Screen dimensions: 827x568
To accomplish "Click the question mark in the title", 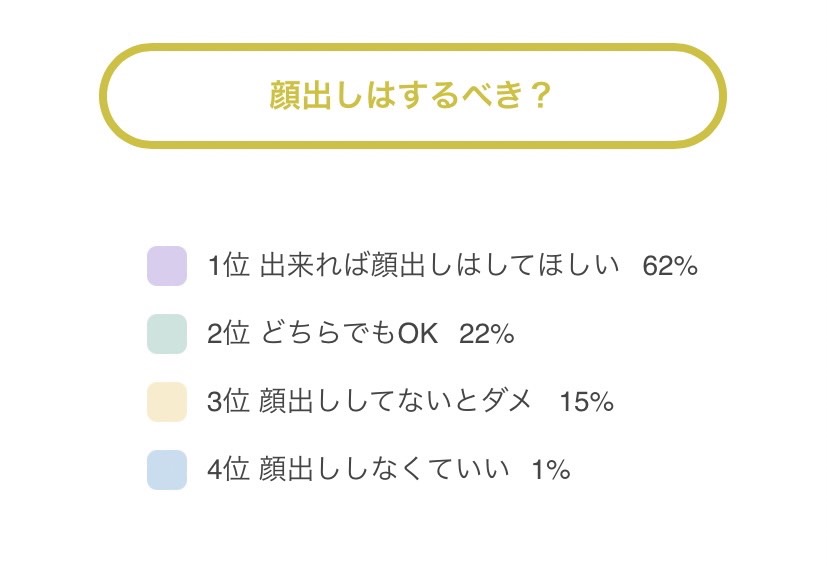I will 539,97.
